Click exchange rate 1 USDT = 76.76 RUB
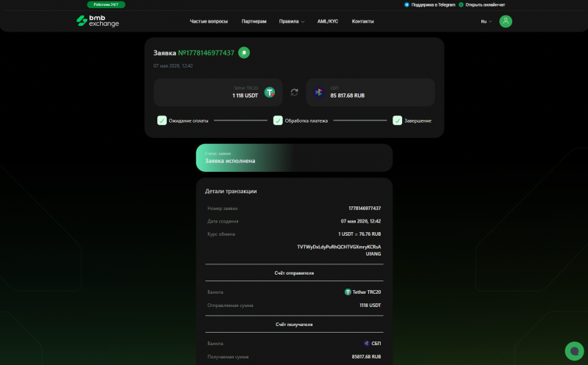 click(359, 234)
